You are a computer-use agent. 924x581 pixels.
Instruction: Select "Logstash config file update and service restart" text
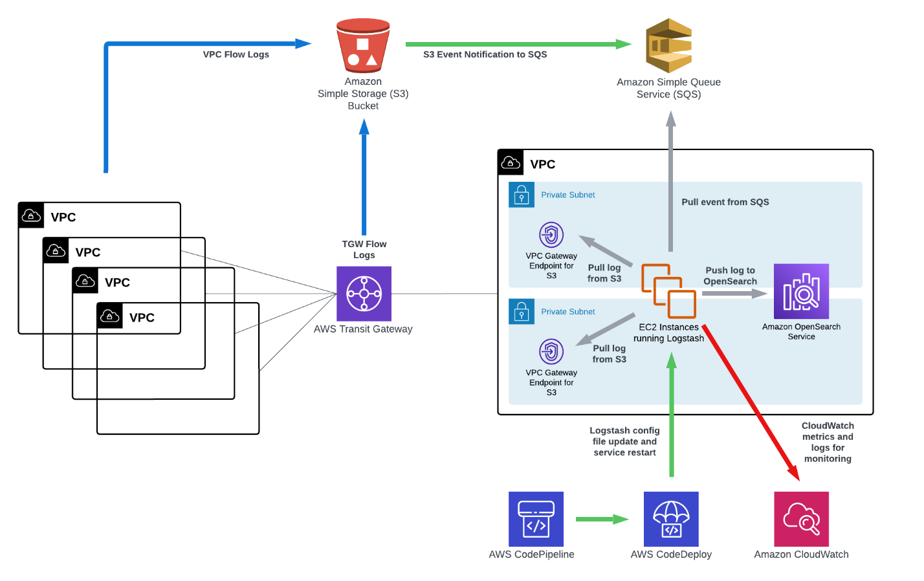(625, 441)
